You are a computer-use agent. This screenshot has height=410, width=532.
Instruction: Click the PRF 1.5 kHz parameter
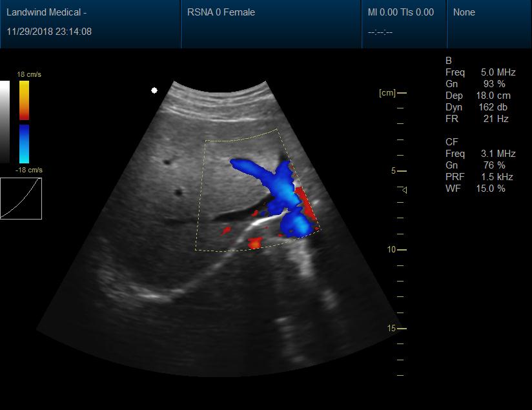pyautogui.click(x=479, y=177)
